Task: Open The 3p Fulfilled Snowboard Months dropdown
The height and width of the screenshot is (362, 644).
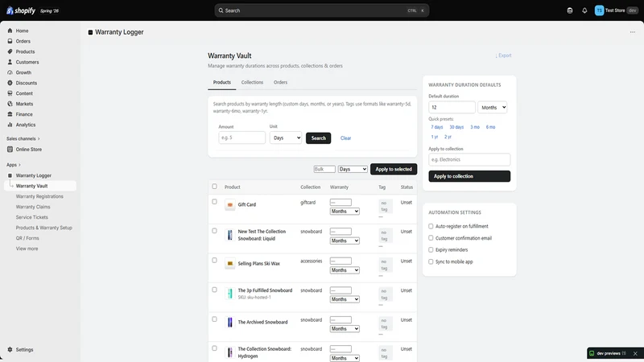Action: (x=345, y=299)
